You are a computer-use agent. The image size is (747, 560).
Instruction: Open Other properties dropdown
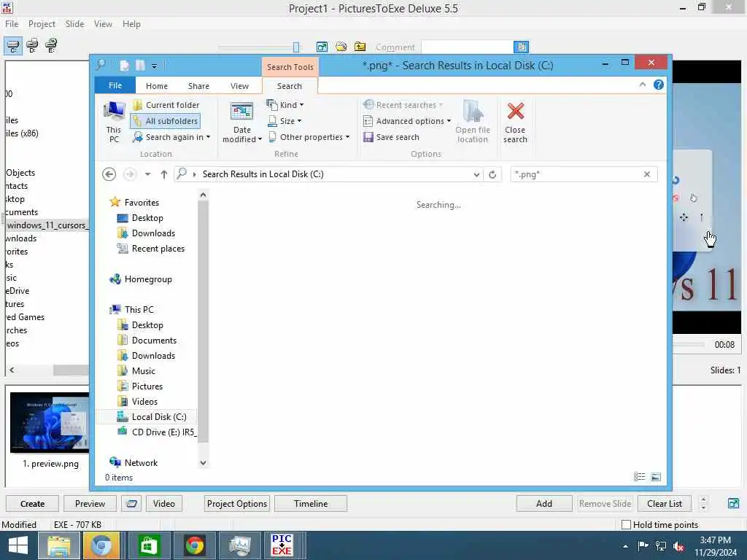pos(309,137)
